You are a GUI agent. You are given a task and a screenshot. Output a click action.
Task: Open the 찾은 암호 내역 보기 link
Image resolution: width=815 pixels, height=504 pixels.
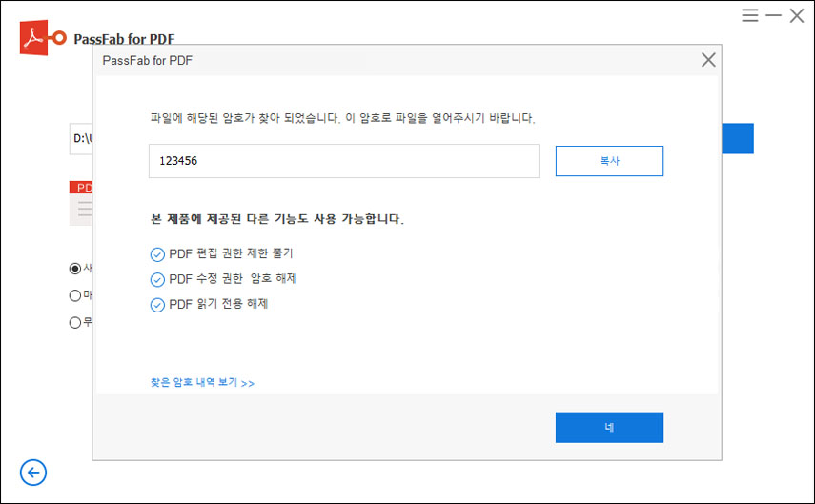pyautogui.click(x=202, y=383)
